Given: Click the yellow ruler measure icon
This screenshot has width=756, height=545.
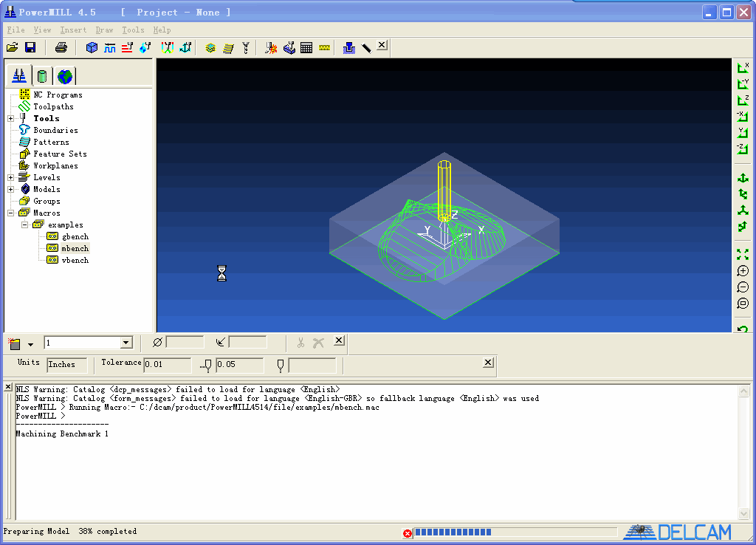Looking at the screenshot, I should click(x=325, y=47).
